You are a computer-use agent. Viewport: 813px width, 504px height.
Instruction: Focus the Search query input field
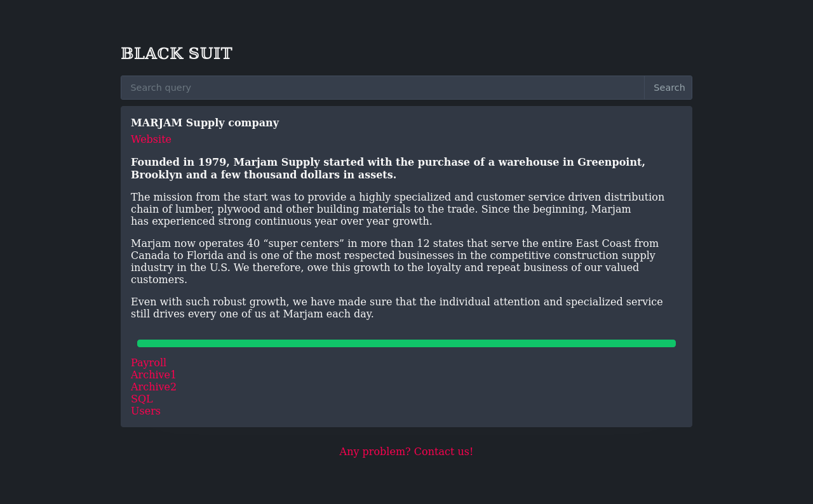point(382,88)
